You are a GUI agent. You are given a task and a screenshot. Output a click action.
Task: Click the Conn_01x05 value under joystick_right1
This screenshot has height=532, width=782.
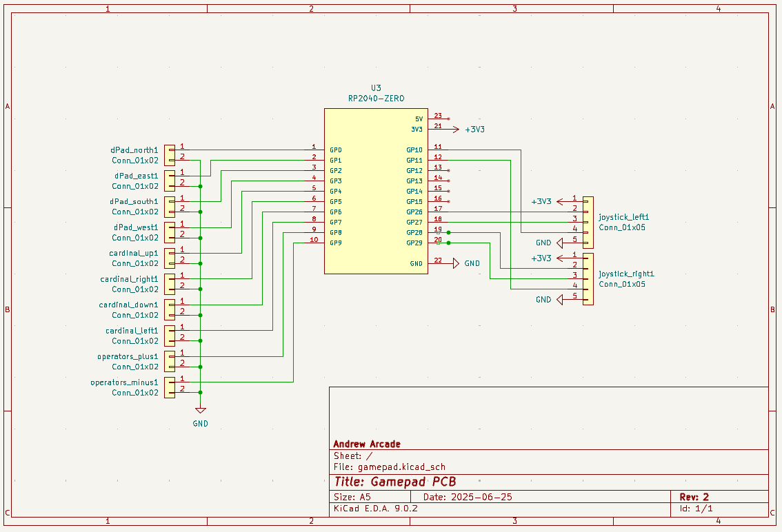pyautogui.click(x=622, y=284)
